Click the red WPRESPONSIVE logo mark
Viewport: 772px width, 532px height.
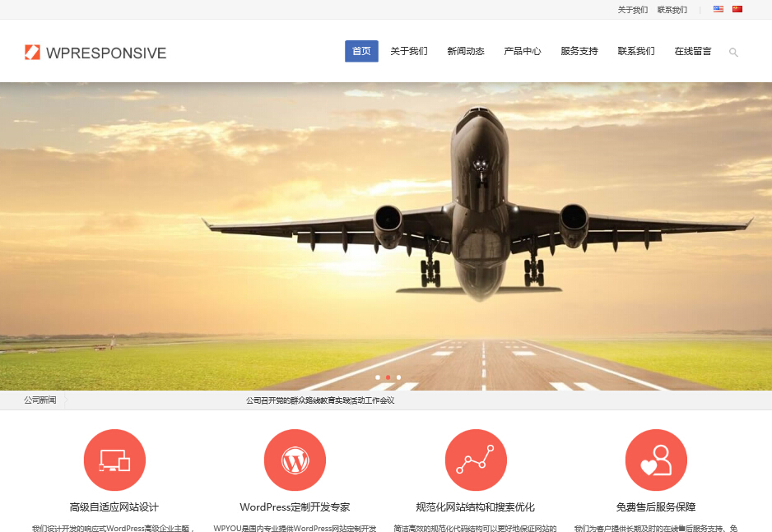point(34,51)
